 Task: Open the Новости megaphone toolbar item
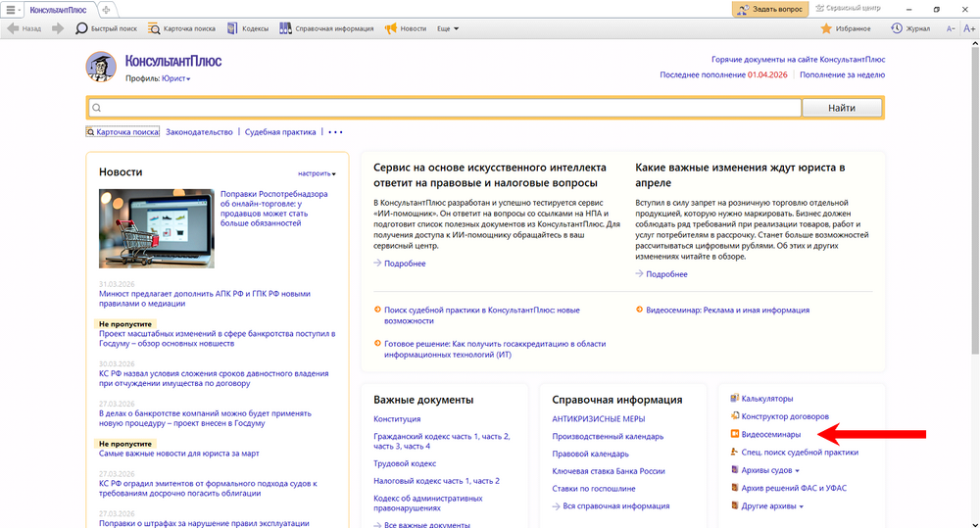coord(406,28)
